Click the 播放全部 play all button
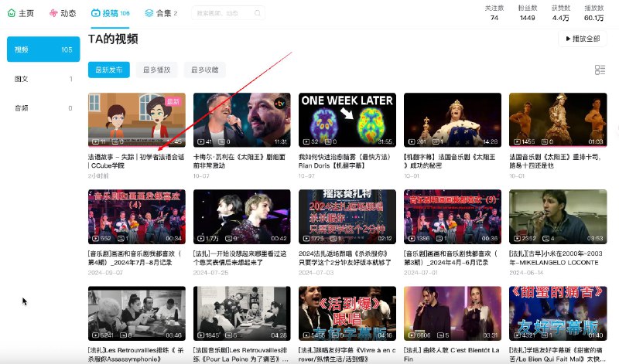Viewport: 619px width, 364px height. pyautogui.click(x=583, y=39)
